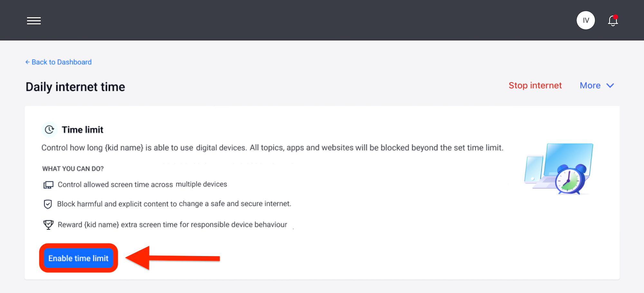Click the chevron next to More
Image resolution: width=644 pixels, height=293 pixels.
point(610,86)
